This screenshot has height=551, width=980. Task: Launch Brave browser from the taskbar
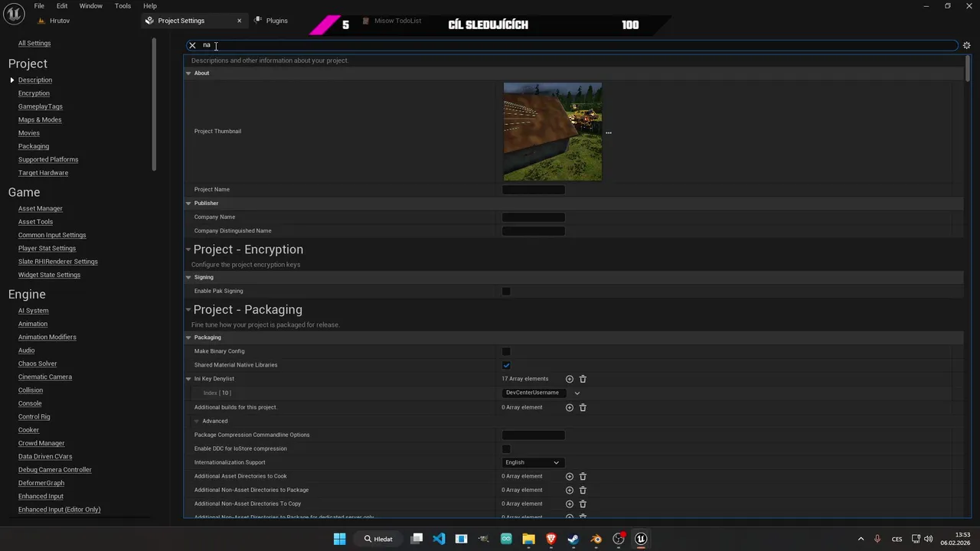551,539
